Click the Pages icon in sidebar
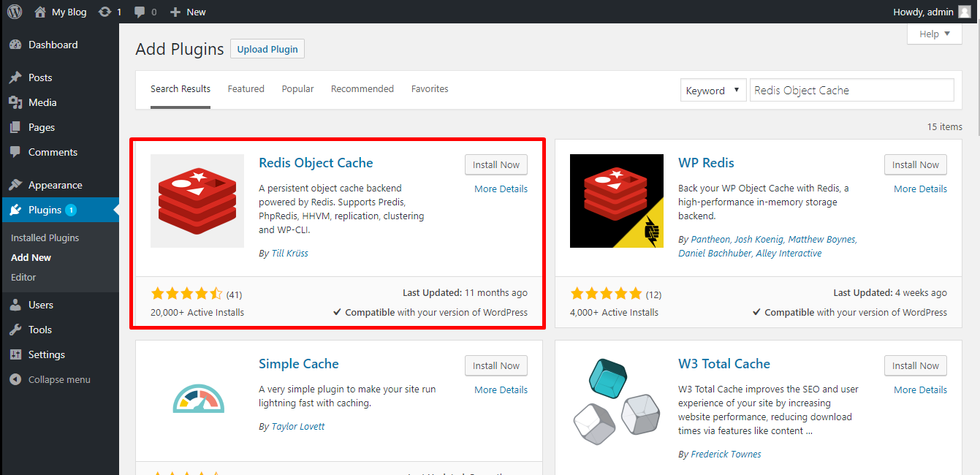This screenshot has height=475, width=980. click(x=15, y=127)
